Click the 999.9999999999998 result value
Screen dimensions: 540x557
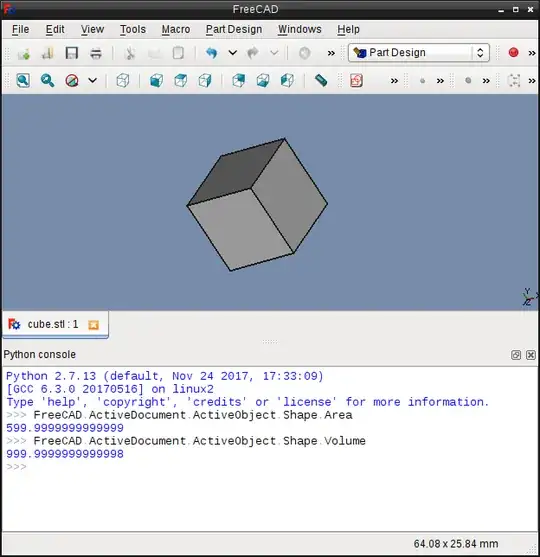[65, 454]
